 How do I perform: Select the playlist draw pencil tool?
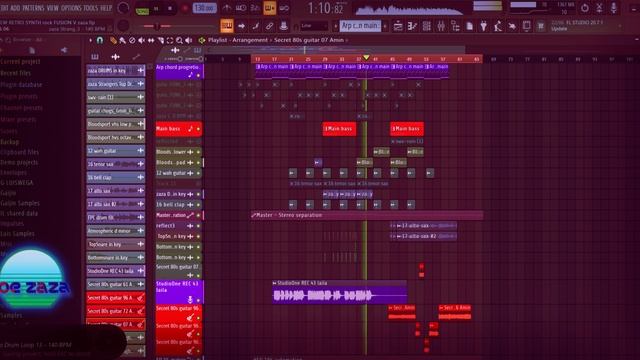click(x=113, y=40)
